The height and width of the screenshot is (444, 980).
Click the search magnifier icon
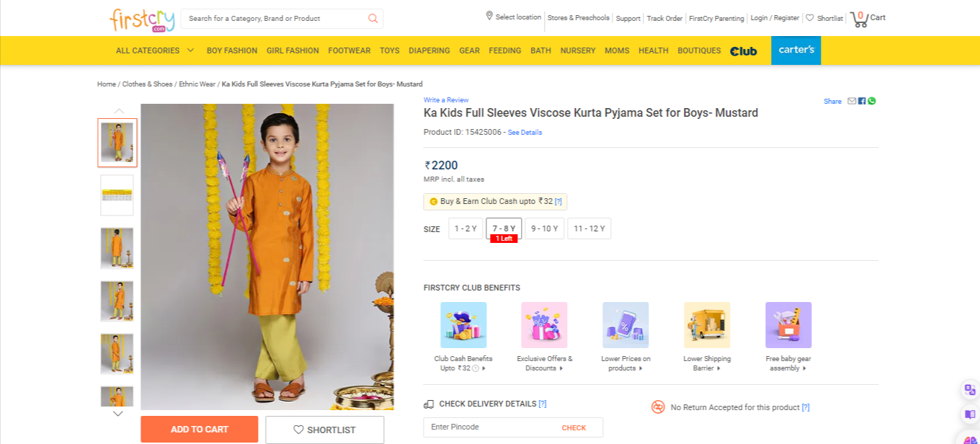click(x=373, y=19)
